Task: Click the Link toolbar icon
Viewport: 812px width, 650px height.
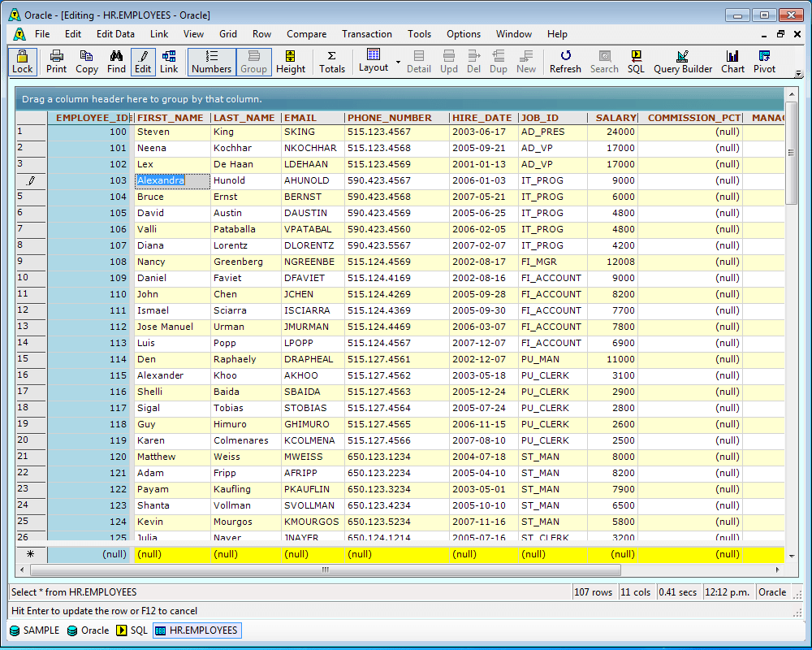Action: coord(169,62)
